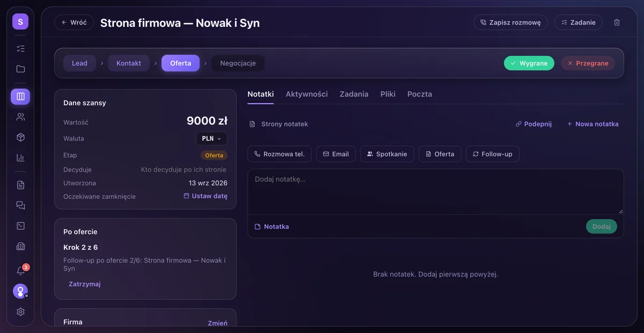Click the Podepnij link
Viewport: 644px width, 333px height.
pos(533,124)
